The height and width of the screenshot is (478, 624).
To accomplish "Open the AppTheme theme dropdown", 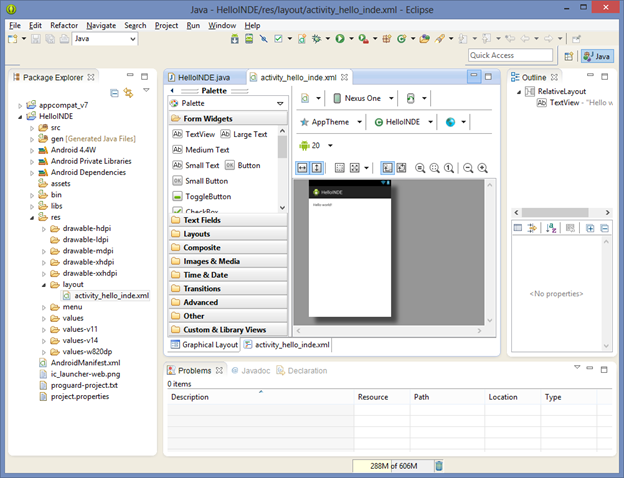I will [x=328, y=122].
